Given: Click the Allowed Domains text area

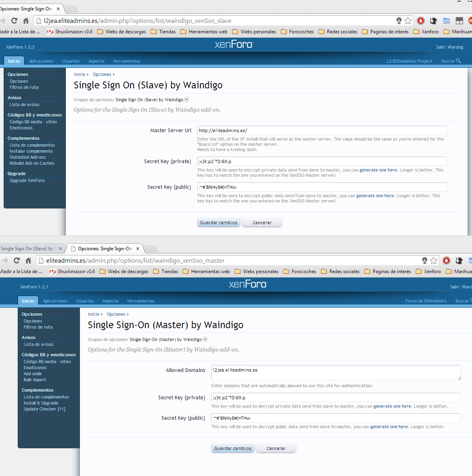Looking at the screenshot, I should click(335, 372).
